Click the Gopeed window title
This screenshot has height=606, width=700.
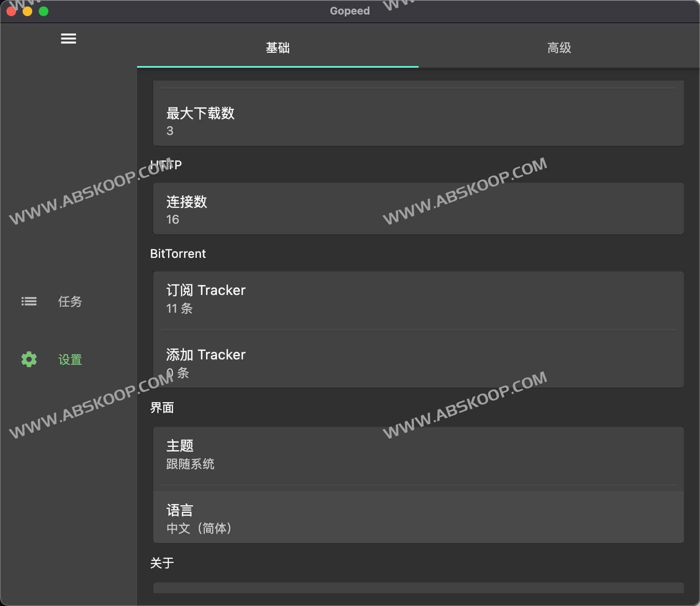pyautogui.click(x=349, y=11)
